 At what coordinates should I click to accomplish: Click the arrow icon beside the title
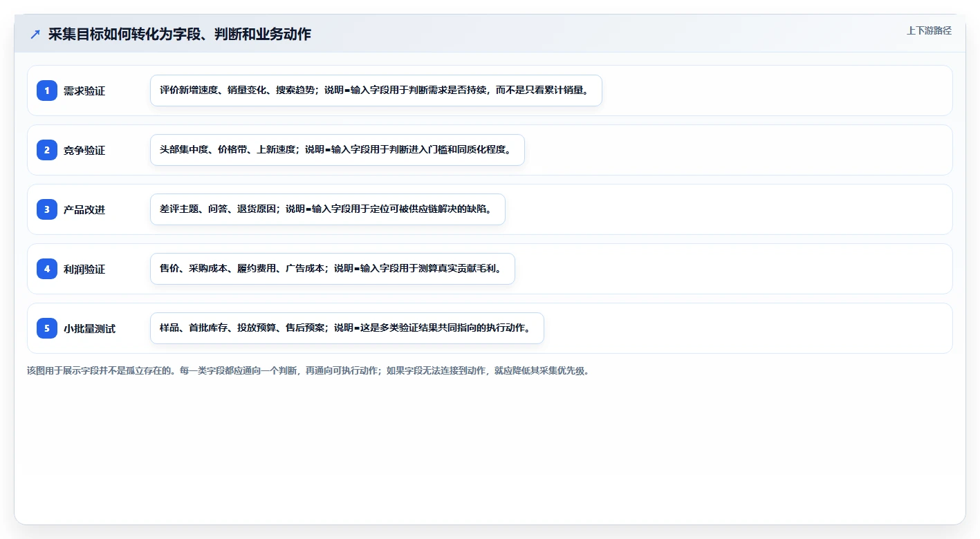(x=35, y=34)
